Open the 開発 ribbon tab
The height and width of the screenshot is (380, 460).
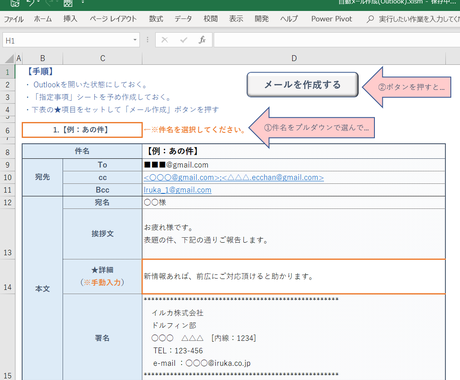pos(262,19)
